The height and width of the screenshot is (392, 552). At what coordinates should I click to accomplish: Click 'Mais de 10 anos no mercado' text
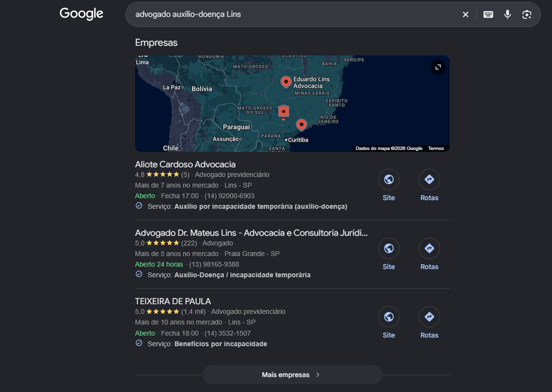pos(179,322)
